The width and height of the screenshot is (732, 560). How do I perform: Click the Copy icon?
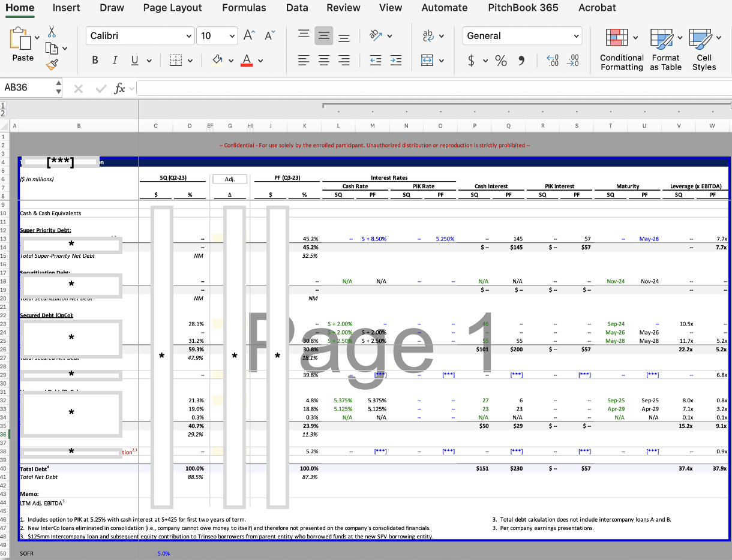tap(52, 48)
